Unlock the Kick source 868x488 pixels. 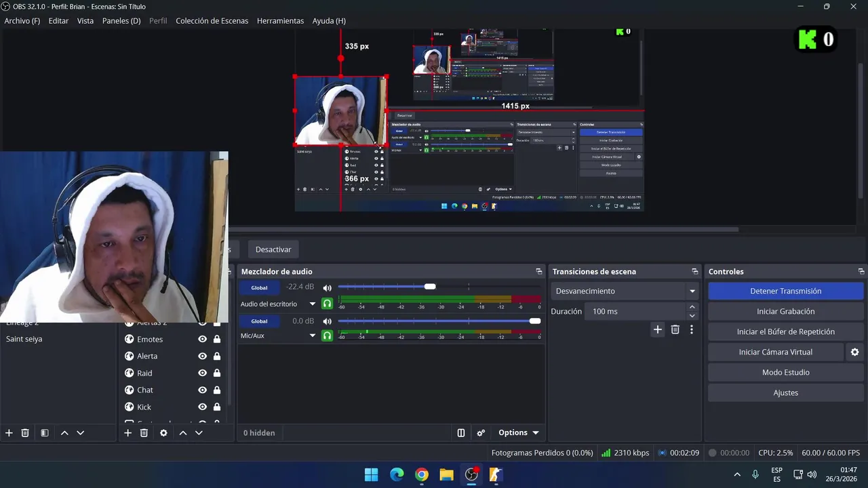click(217, 407)
